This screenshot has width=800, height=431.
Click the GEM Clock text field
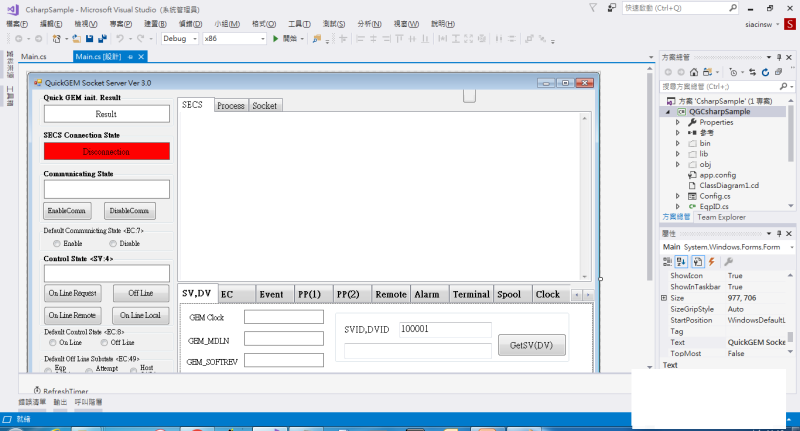click(x=284, y=317)
